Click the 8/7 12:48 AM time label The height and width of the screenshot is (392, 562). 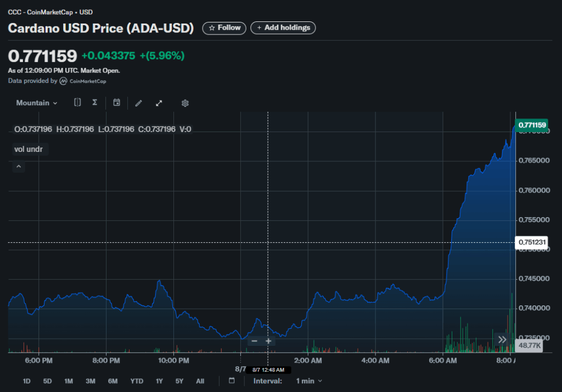click(268, 370)
